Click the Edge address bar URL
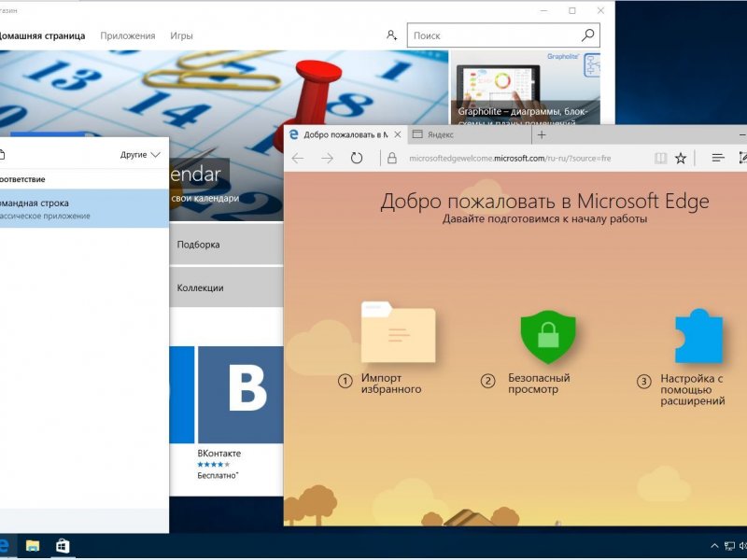The image size is (747, 560). point(510,159)
